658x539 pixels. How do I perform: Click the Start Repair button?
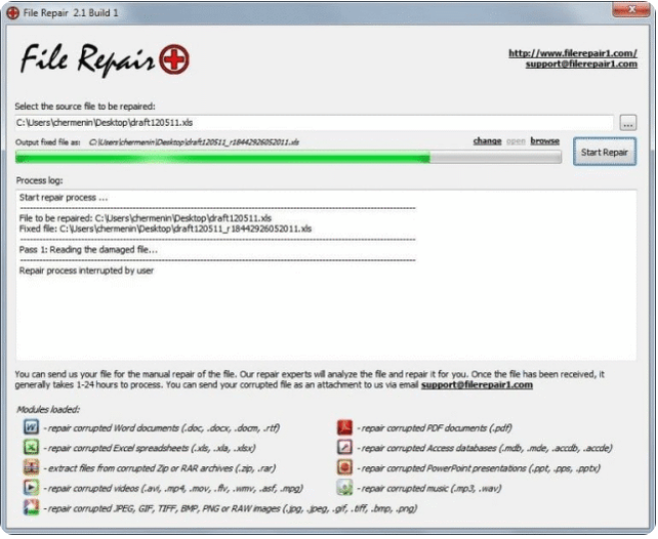604,152
